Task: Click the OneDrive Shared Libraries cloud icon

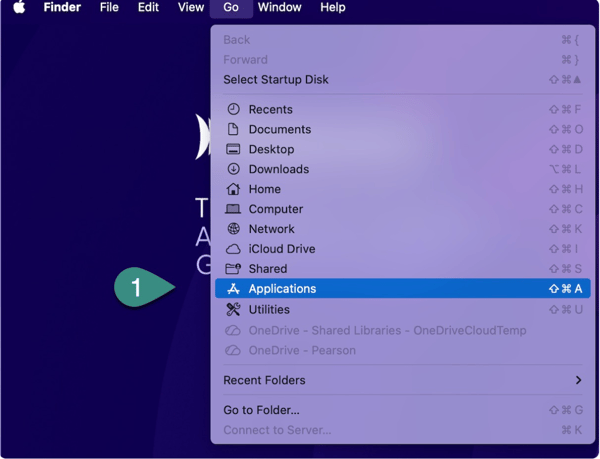Action: pyautogui.click(x=233, y=330)
